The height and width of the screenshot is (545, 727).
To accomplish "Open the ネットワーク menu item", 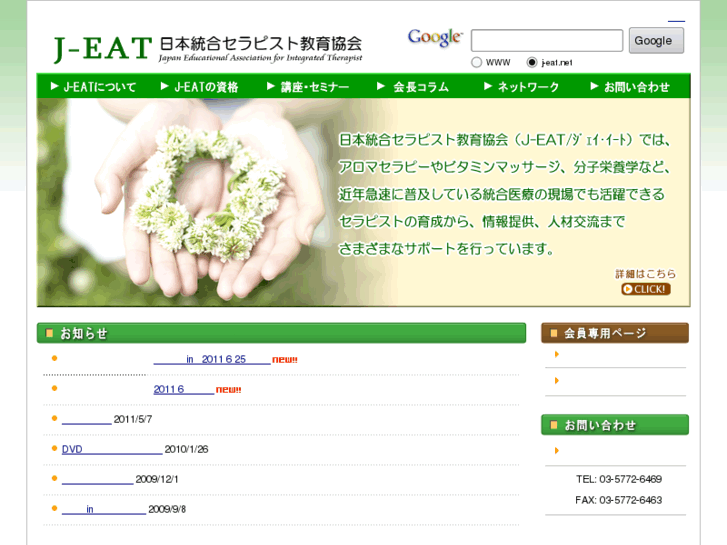I will pos(522,87).
